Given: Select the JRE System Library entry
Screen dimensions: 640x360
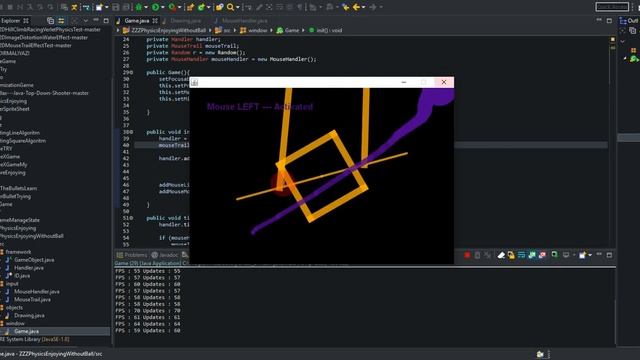Looking at the screenshot, I should tap(35, 339).
